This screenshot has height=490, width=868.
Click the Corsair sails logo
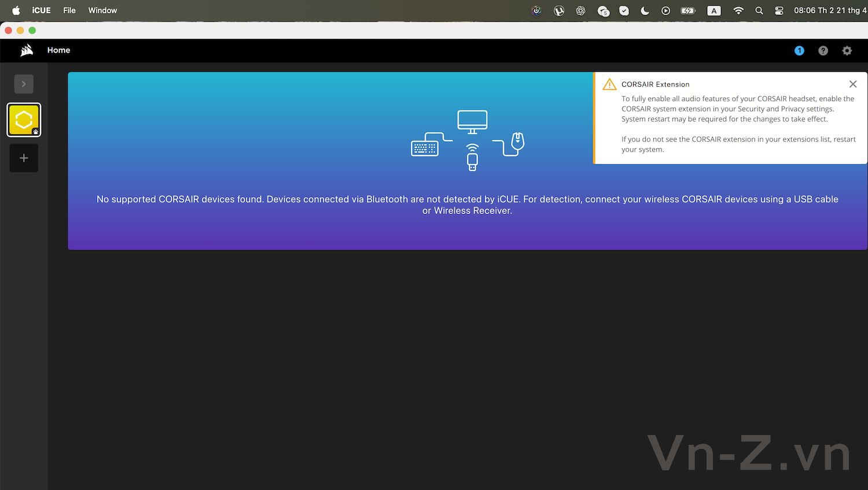click(27, 50)
